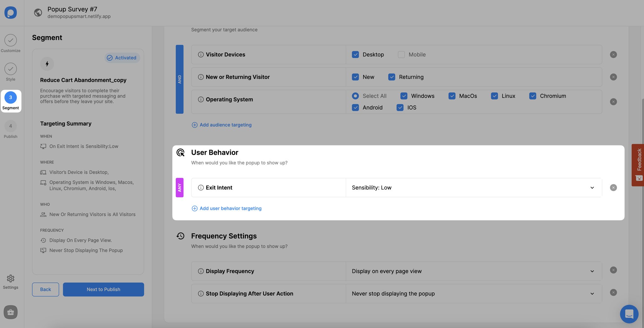
Task: Open the live chat bubble
Action: click(629, 314)
